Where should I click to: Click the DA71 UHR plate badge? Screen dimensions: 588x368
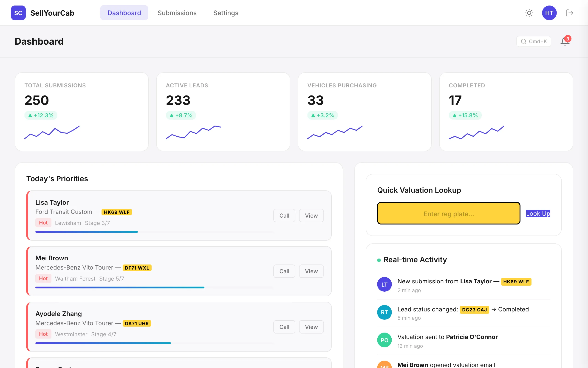tap(137, 323)
